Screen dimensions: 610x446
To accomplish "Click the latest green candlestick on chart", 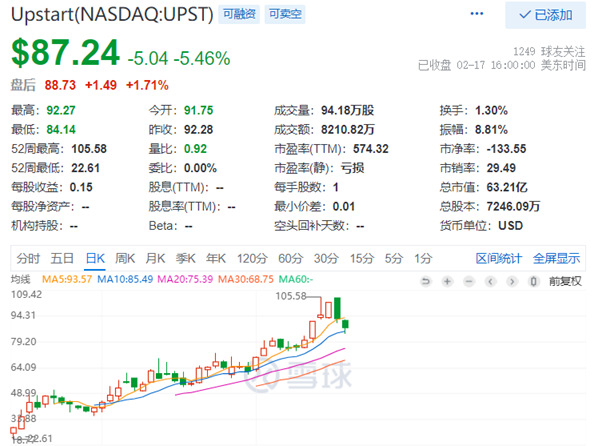I will coord(345,325).
